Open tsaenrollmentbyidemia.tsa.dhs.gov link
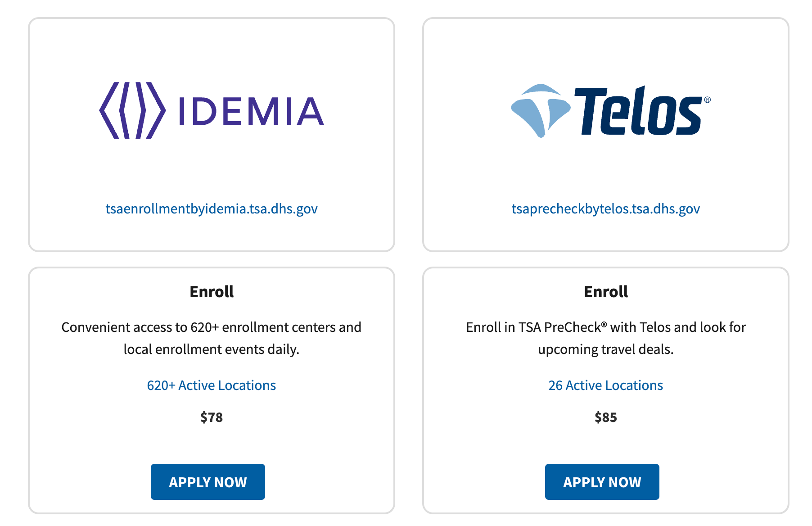 [211, 209]
